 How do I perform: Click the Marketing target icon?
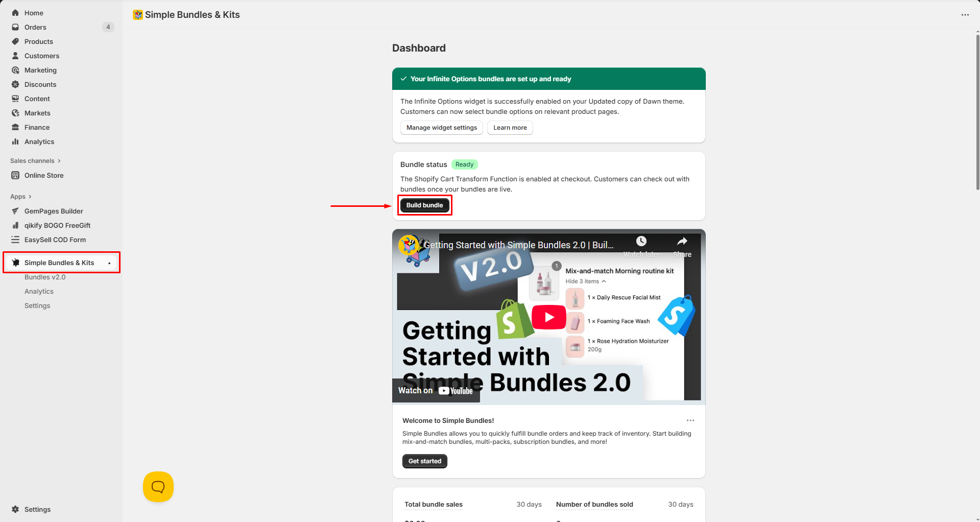[x=15, y=70]
